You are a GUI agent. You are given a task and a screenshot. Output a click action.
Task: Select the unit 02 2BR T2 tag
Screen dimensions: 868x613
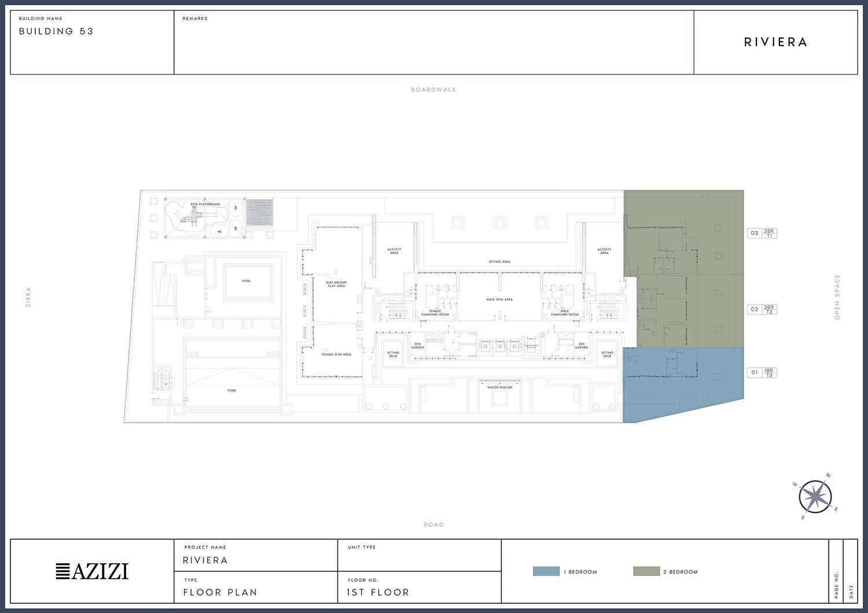(x=762, y=309)
